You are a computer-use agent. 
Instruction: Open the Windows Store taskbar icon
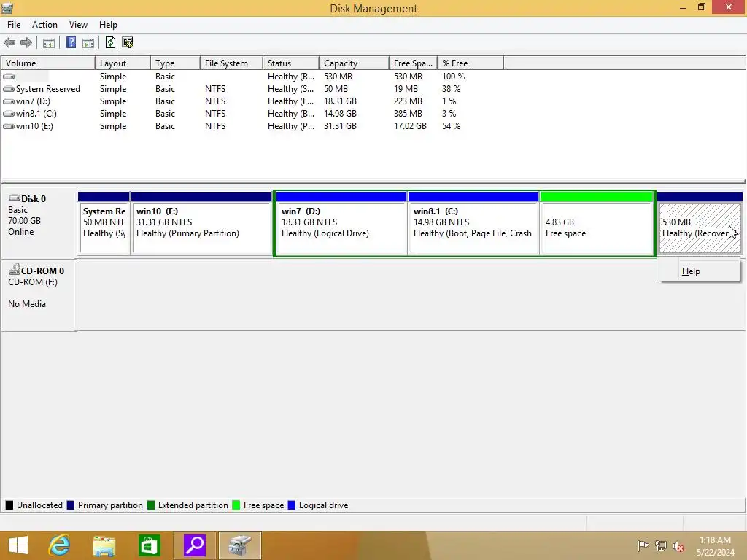click(x=149, y=545)
